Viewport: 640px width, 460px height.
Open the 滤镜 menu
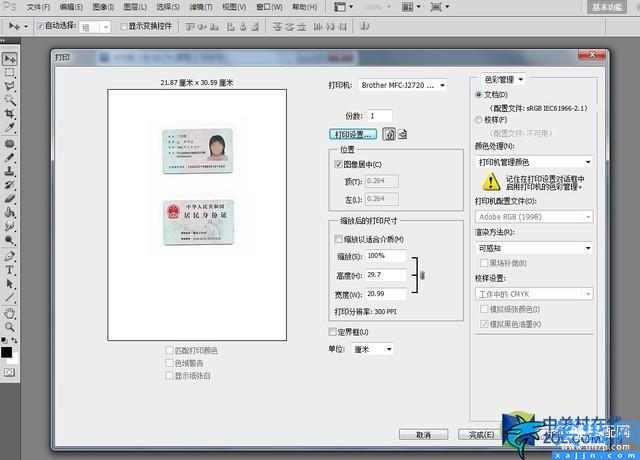[201, 7]
